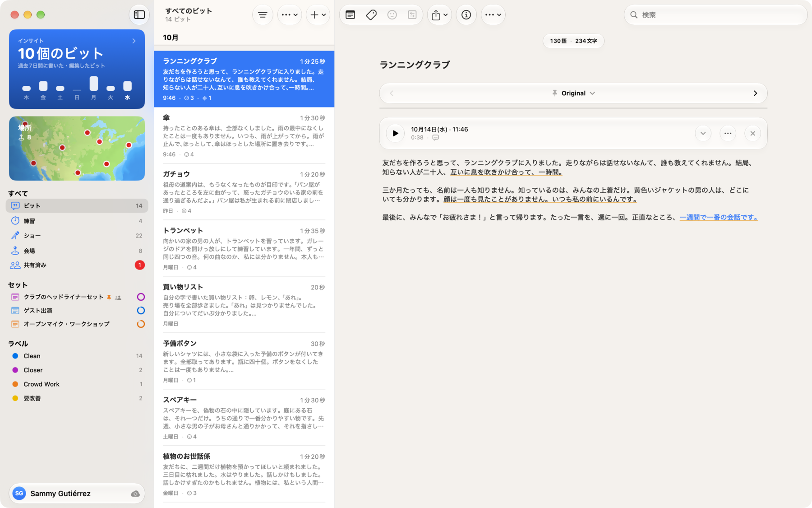The width and height of the screenshot is (812, 508).
Task: Click the note layout view icon
Action: coord(350,15)
